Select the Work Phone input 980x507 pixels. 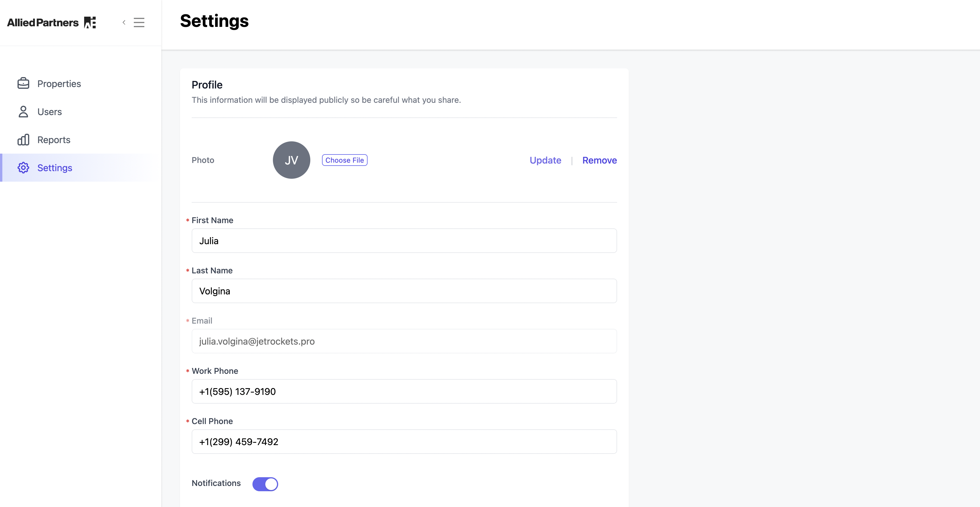[x=404, y=391]
